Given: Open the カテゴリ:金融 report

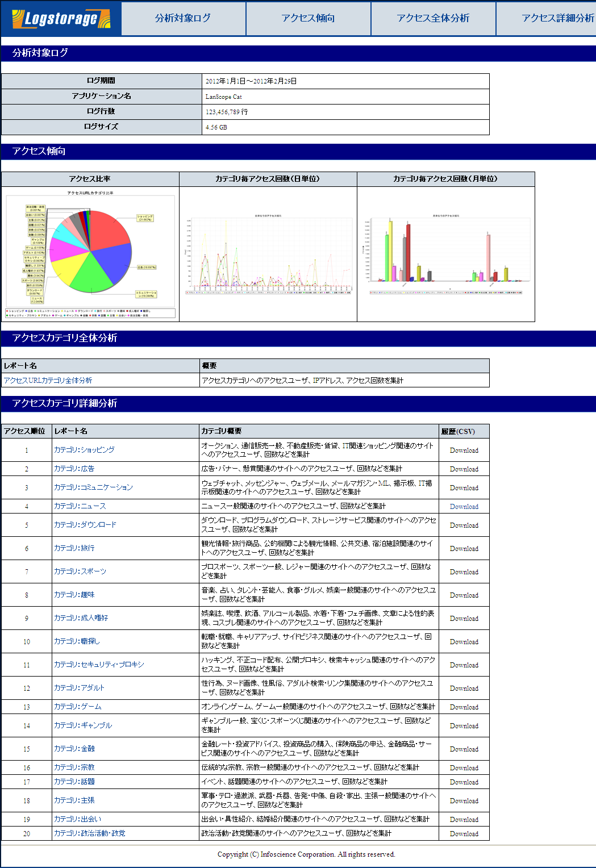Looking at the screenshot, I should click(74, 749).
